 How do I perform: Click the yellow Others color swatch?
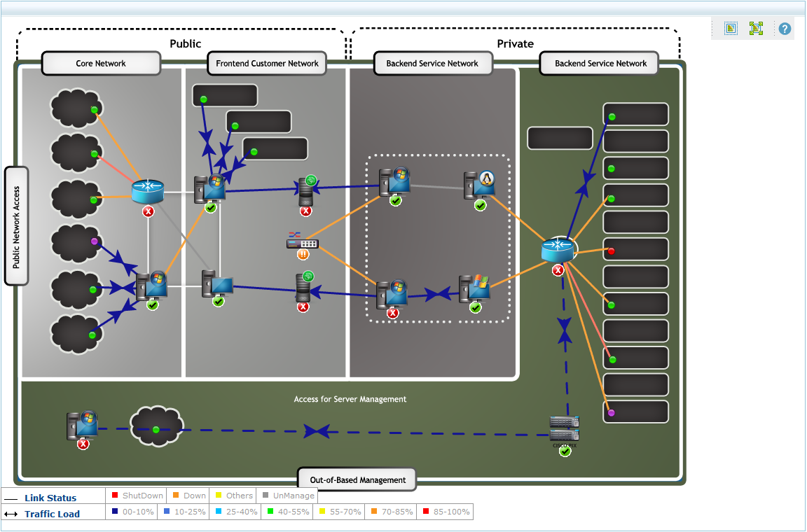point(219,495)
